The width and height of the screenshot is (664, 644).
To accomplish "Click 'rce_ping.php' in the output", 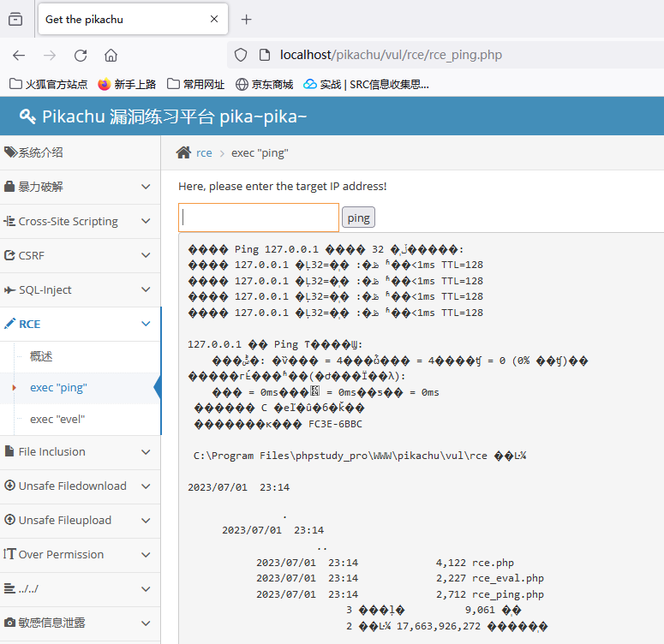I will (508, 594).
